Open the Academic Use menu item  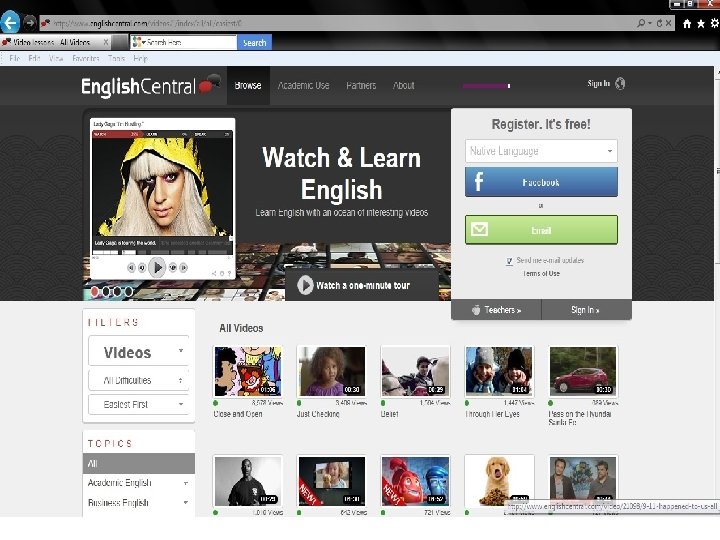304,85
